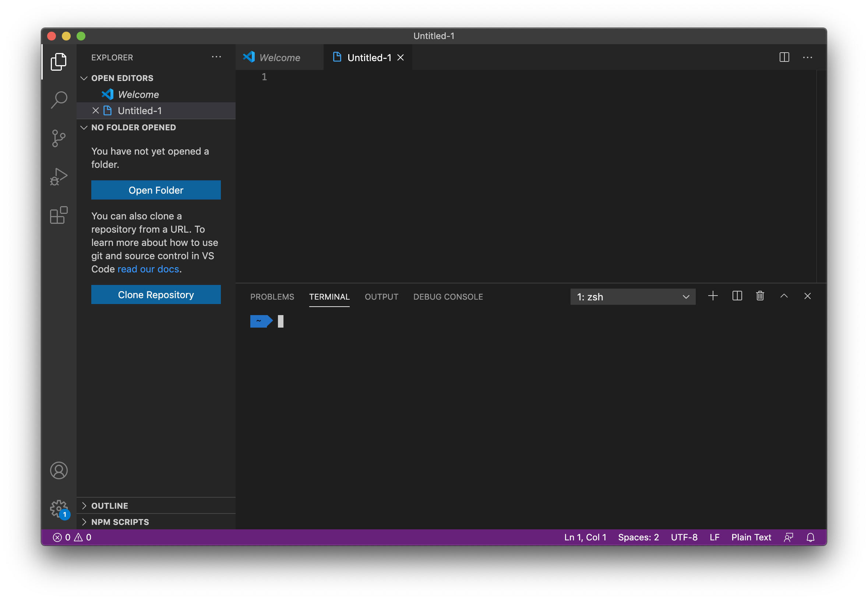Open Run and Debug view
This screenshot has height=600, width=868.
pyautogui.click(x=59, y=177)
